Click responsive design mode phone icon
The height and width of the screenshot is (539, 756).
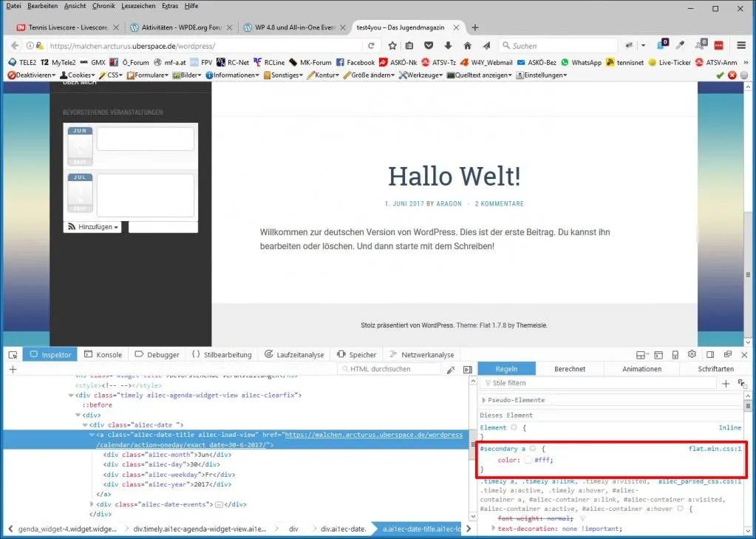675,355
